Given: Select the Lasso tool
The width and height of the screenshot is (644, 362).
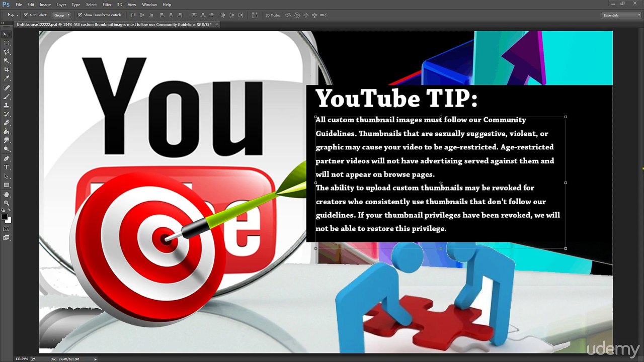Looking at the screenshot, I should click(7, 52).
